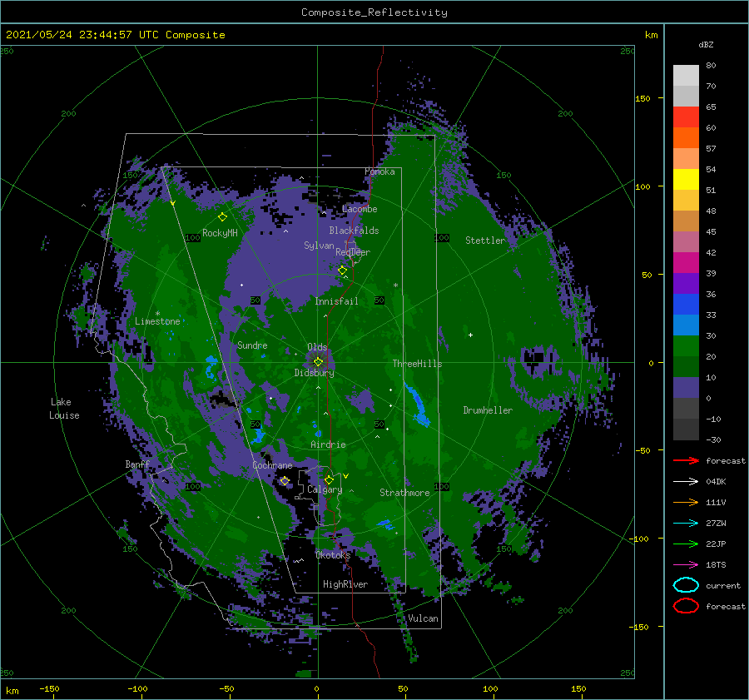Click the yellow diamond marker above Calgary label

[x=329, y=479]
